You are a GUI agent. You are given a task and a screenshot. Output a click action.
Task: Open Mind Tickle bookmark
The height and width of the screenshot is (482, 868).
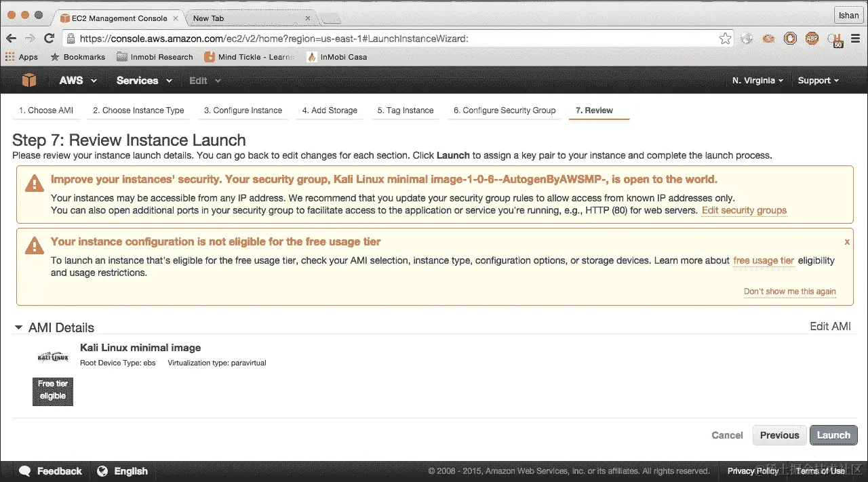point(249,57)
